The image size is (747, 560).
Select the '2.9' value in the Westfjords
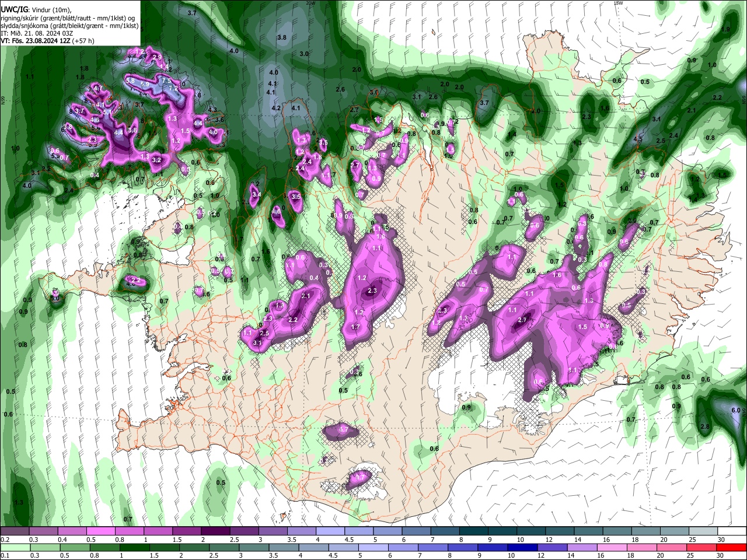[x=156, y=57]
